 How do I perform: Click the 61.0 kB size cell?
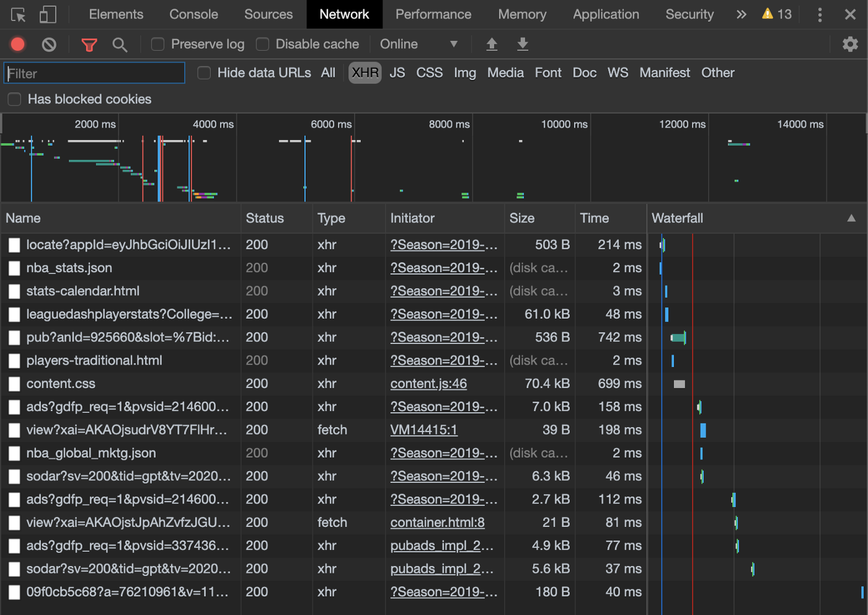tap(547, 314)
